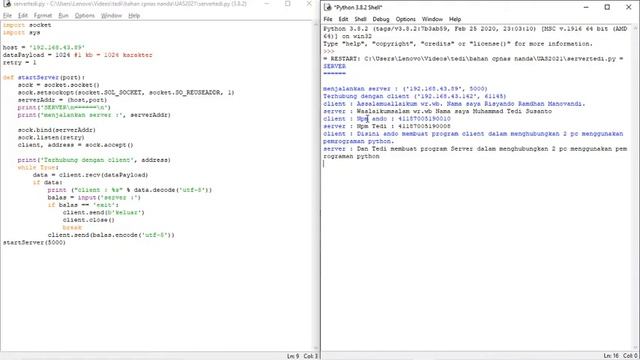Click the servertedi.py editor title icon
Screen dimensions: 640x360
click(x=7, y=4)
